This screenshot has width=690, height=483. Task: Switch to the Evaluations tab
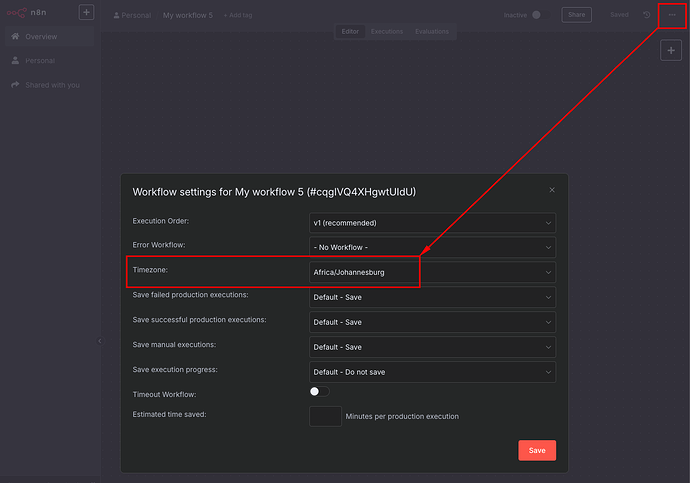click(x=432, y=32)
